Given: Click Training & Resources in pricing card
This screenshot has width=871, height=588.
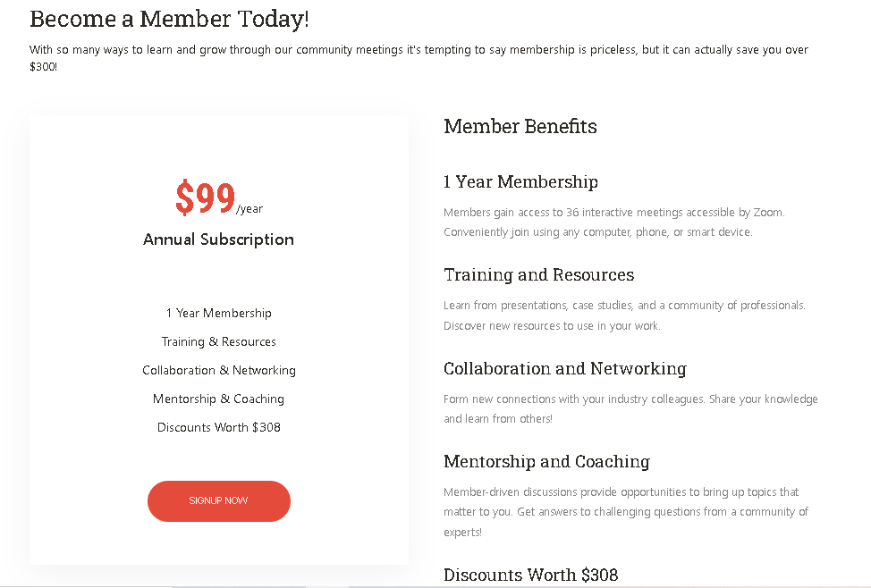Looking at the screenshot, I should 219,341.
